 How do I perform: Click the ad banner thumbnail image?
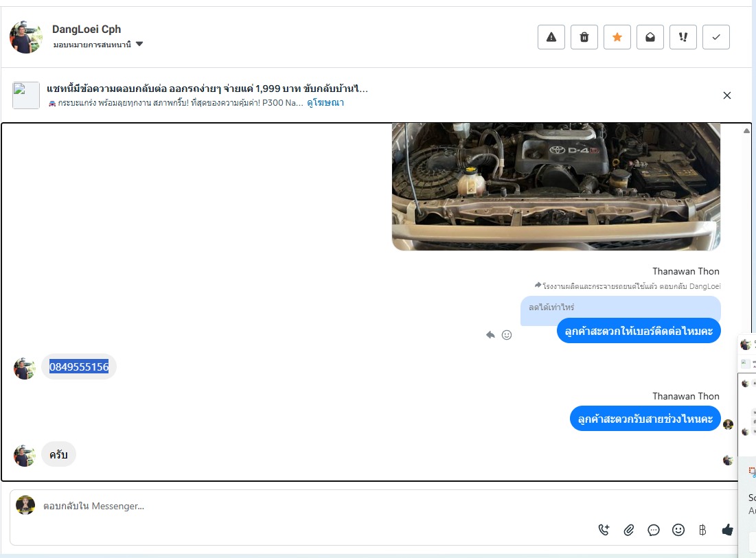(25, 95)
